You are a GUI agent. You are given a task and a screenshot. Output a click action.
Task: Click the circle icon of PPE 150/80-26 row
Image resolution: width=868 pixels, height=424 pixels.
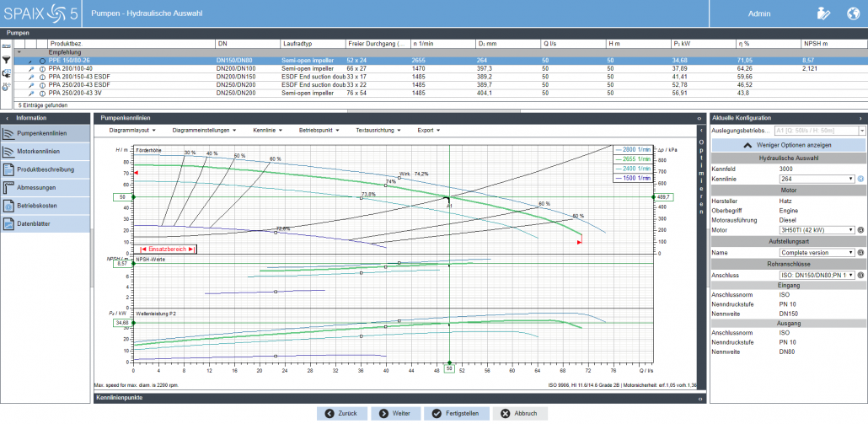[x=43, y=60]
